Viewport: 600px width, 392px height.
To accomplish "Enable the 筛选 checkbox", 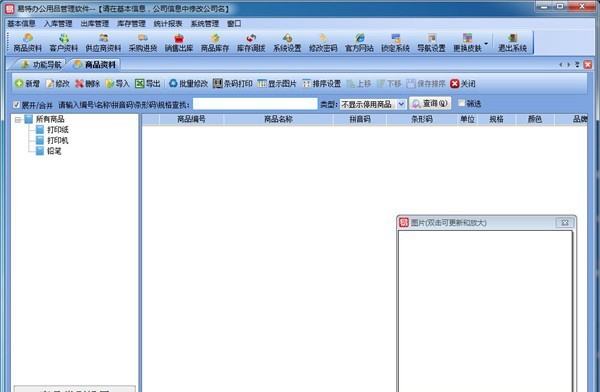I will tap(461, 103).
